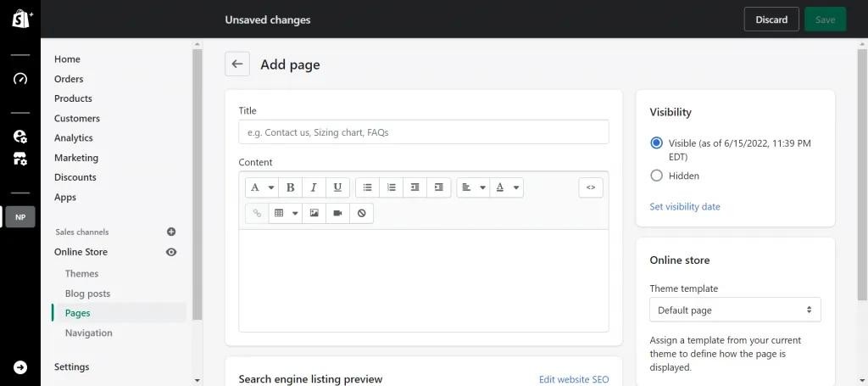This screenshot has height=386, width=868.
Task: Open the text formatting A dropdown
Action: pos(261,187)
